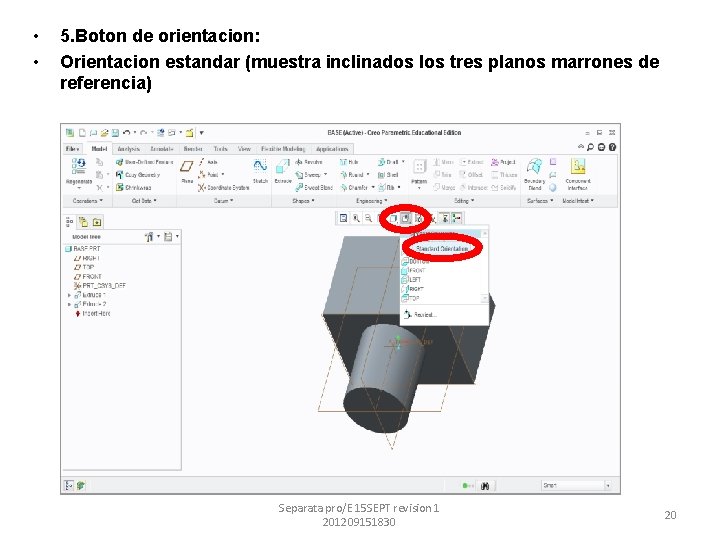Click the Open folder icon in quick access toolbar

point(104,133)
